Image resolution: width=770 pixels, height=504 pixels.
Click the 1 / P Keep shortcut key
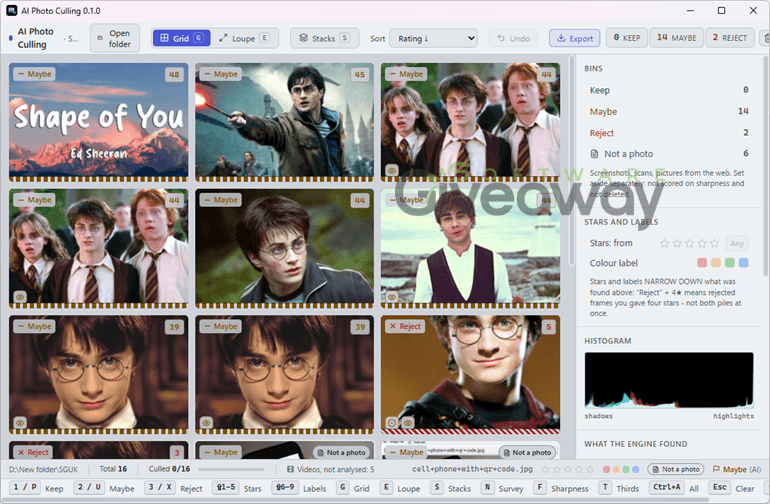point(25,488)
